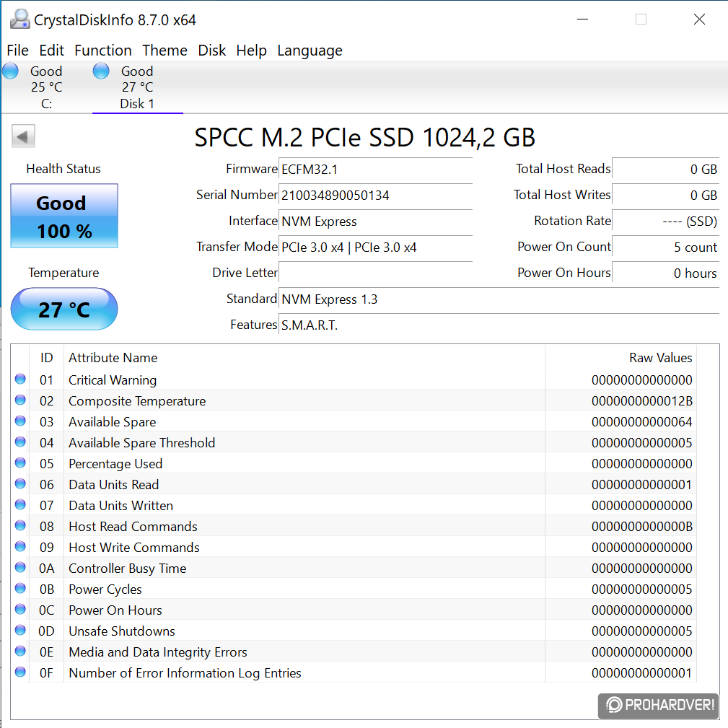Image resolution: width=728 pixels, height=728 pixels.
Task: Click status orb beside Available Spare Threshold
Action: coord(20,442)
